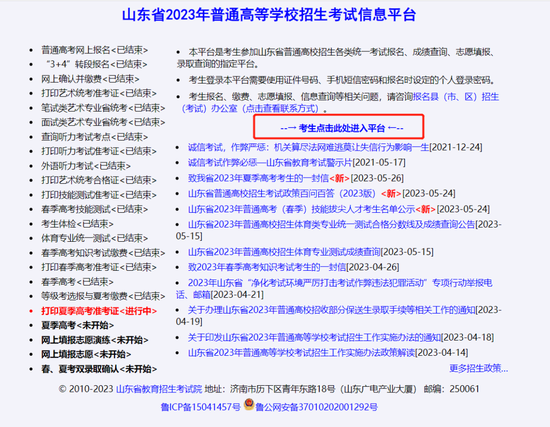
Task: Click the 鲁ICP备15041457号 link
Action: 200,407
